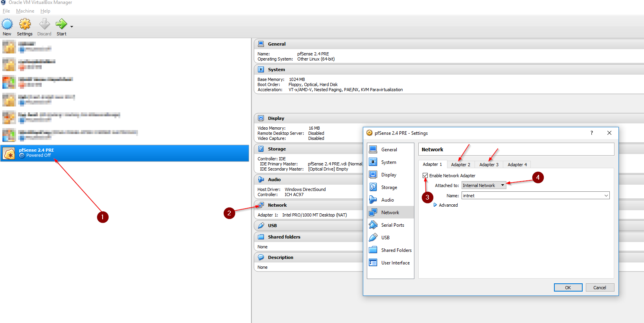Open the Start button dropdown arrow
Screen dimensions: 644x323
pos(72,27)
